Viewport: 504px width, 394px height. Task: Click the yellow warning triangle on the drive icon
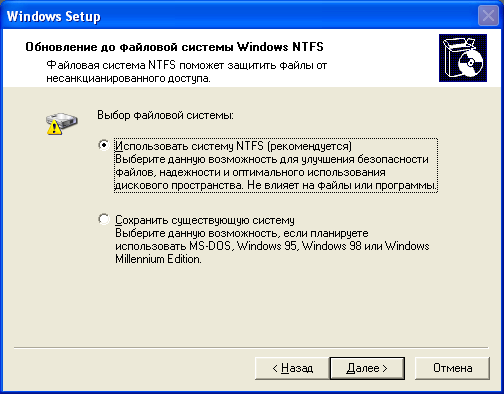(x=54, y=128)
